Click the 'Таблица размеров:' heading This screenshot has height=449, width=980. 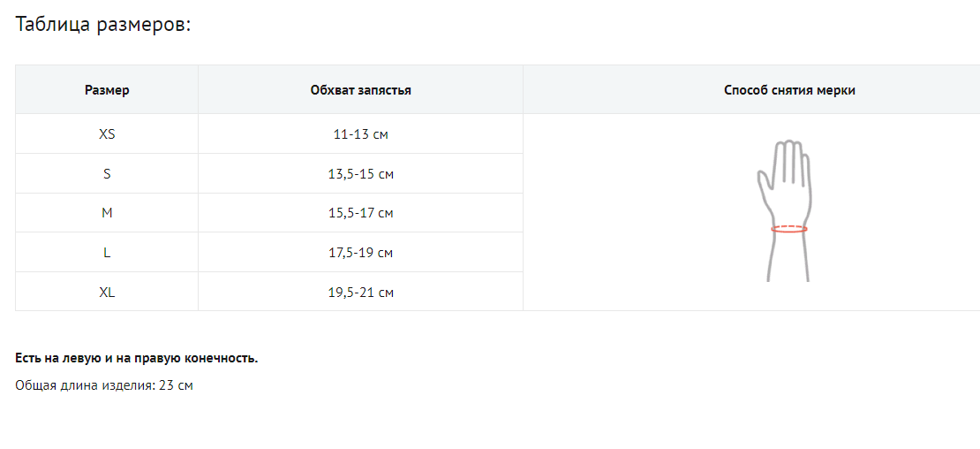(103, 24)
